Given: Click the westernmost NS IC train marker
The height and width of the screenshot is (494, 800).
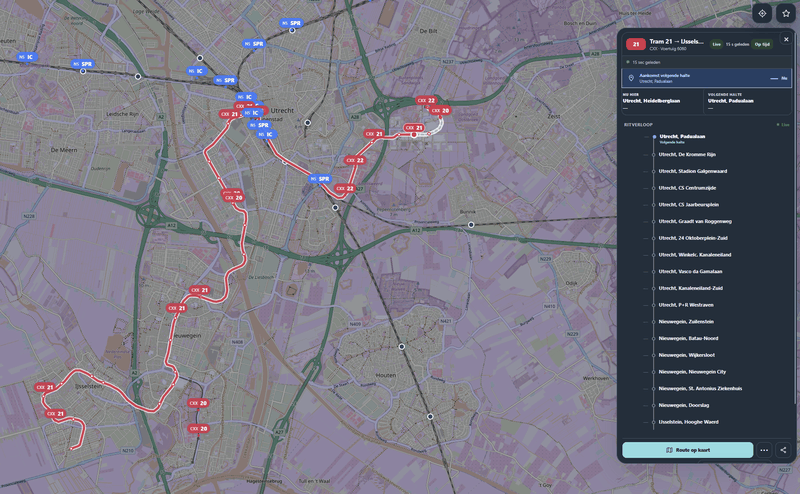Looking at the screenshot, I should click(x=26, y=57).
